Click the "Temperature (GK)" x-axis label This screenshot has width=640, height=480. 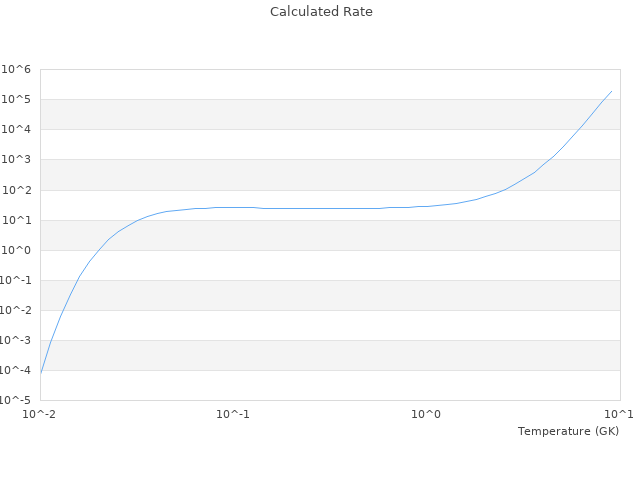[568, 431]
